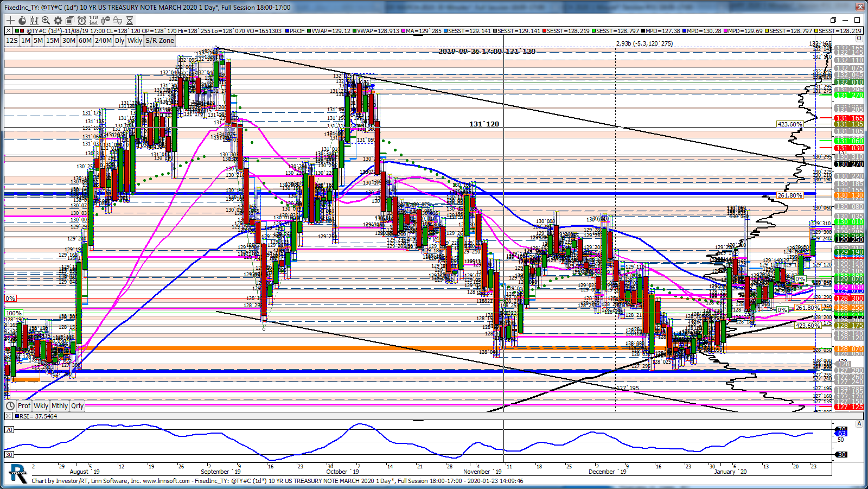Toggle the S/R Zone button
This screenshot has width=868, height=489.
[x=159, y=40]
